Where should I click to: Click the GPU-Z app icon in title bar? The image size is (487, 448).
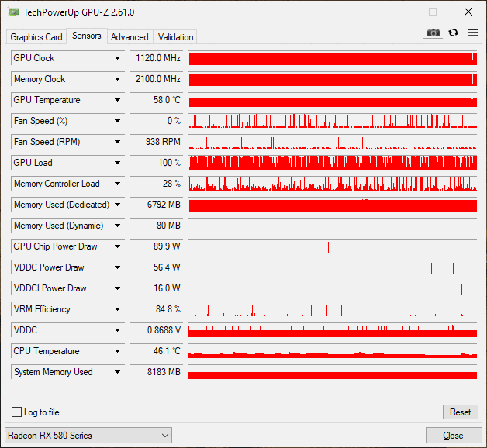click(14, 12)
